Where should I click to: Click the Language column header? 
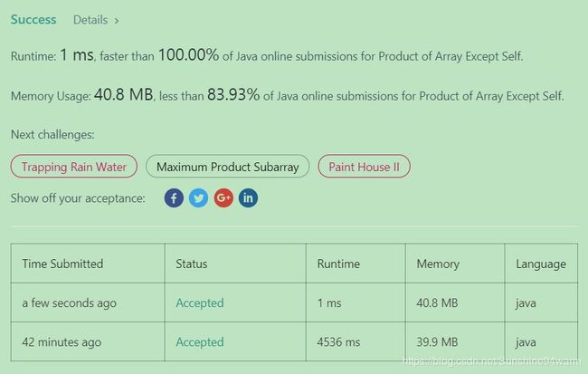click(x=541, y=264)
